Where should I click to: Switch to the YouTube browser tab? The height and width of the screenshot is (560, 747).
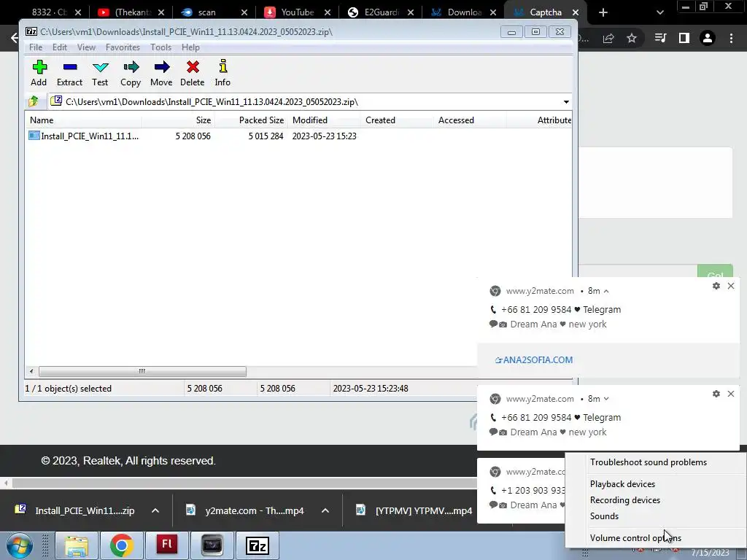tap(298, 12)
